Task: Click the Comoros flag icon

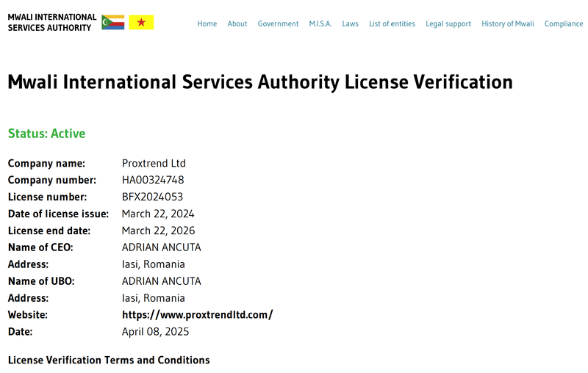Action: point(113,22)
